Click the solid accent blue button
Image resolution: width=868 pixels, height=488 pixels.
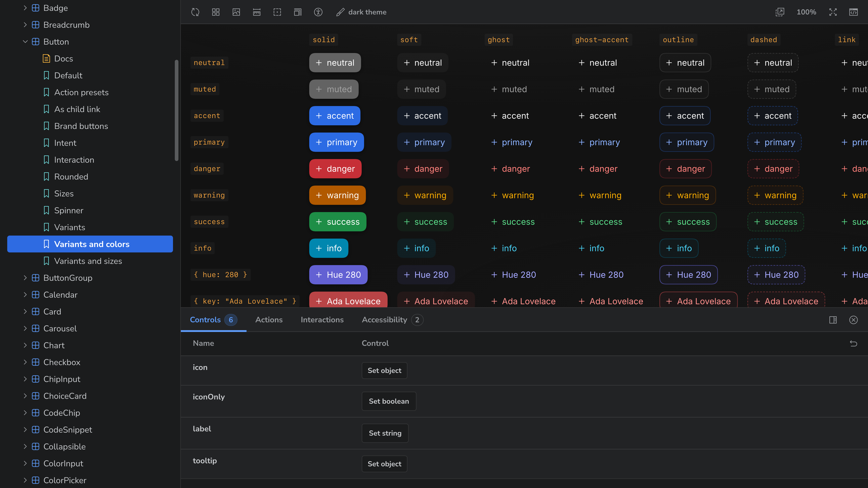pos(335,116)
